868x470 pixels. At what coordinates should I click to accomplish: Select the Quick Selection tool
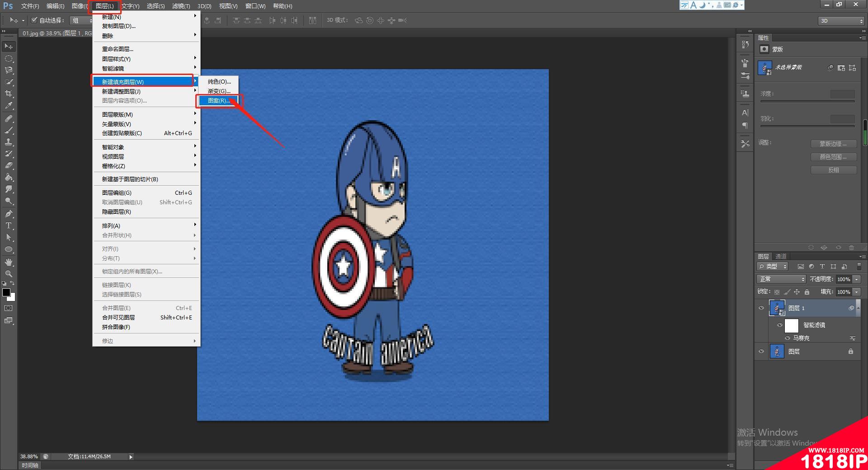[x=9, y=82]
